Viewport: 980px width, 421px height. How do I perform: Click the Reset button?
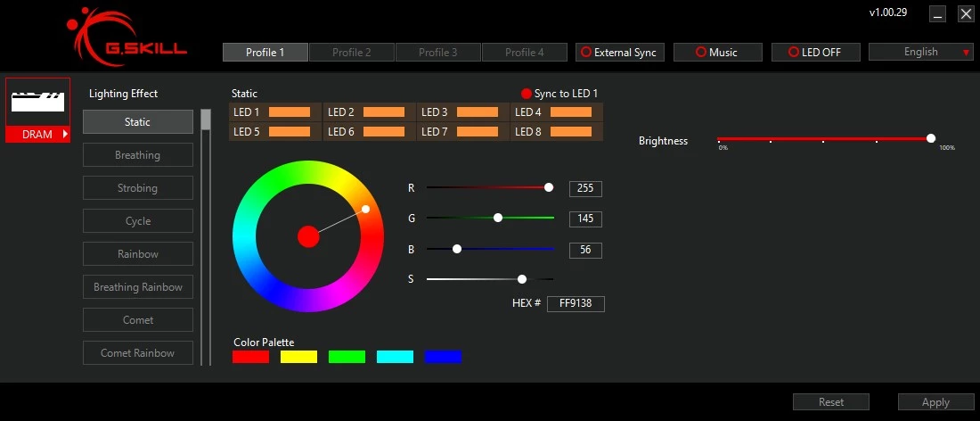click(x=831, y=402)
